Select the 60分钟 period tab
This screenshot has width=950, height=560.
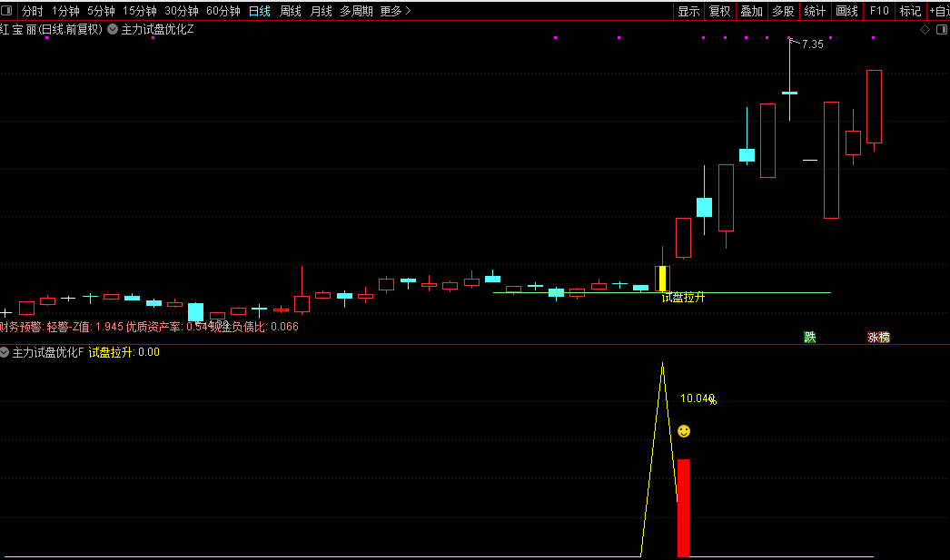[x=223, y=11]
